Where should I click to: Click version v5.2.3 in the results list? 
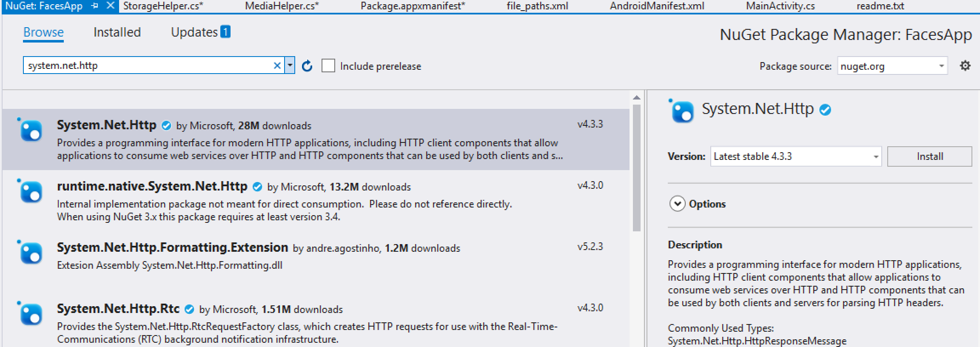[x=590, y=247]
